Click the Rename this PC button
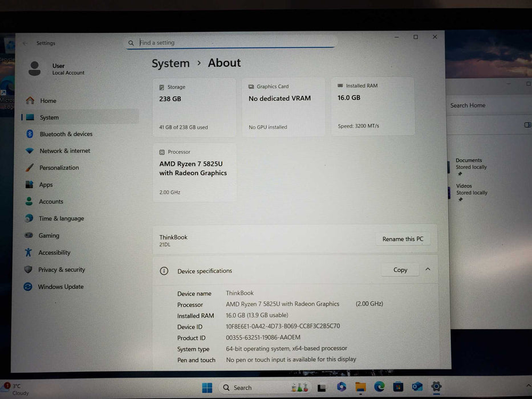This screenshot has width=532, height=399. (403, 239)
